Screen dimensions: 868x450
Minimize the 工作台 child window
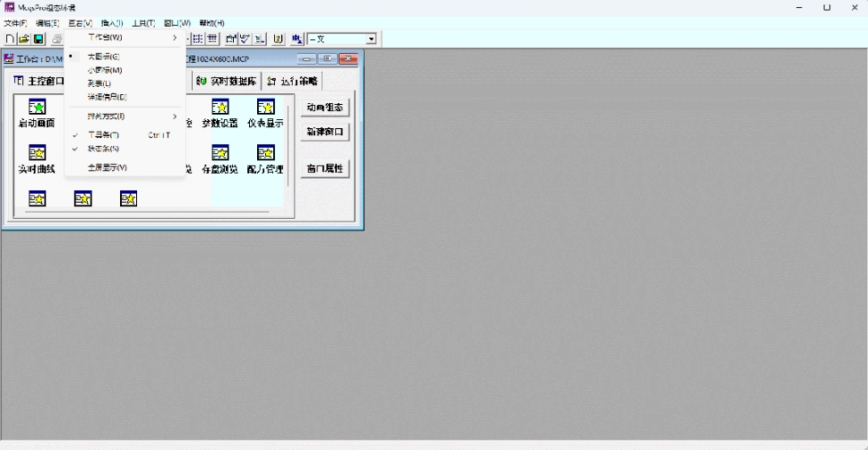(x=306, y=59)
